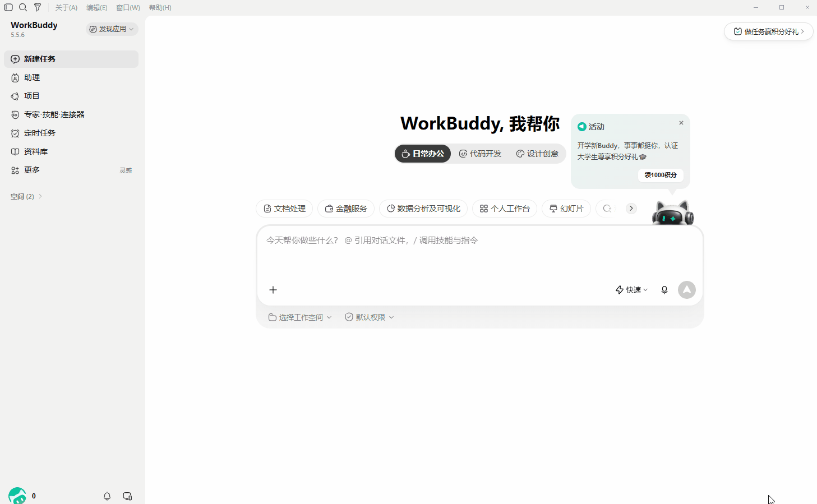Select the 金融服务 chip
817x504 pixels.
(x=346, y=209)
